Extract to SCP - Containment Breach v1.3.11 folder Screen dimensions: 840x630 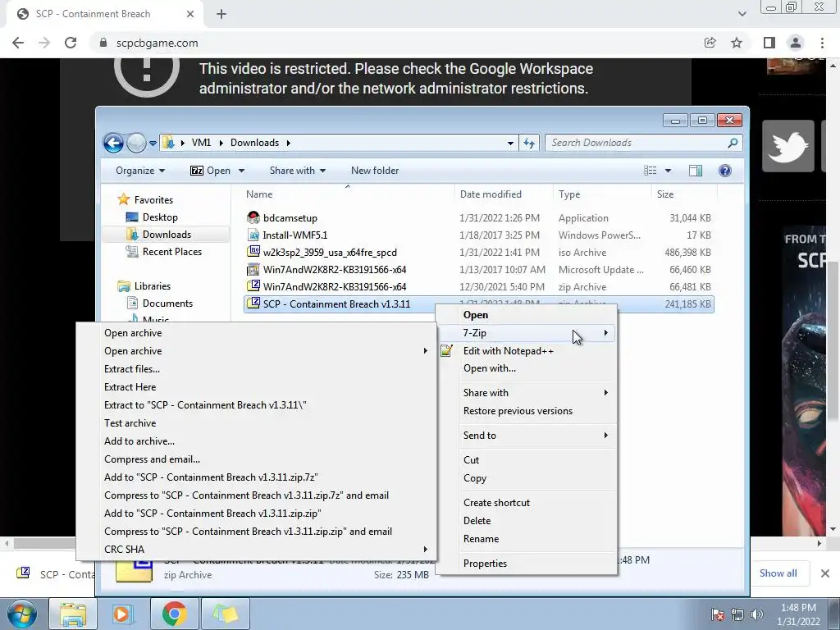pyautogui.click(x=256, y=405)
